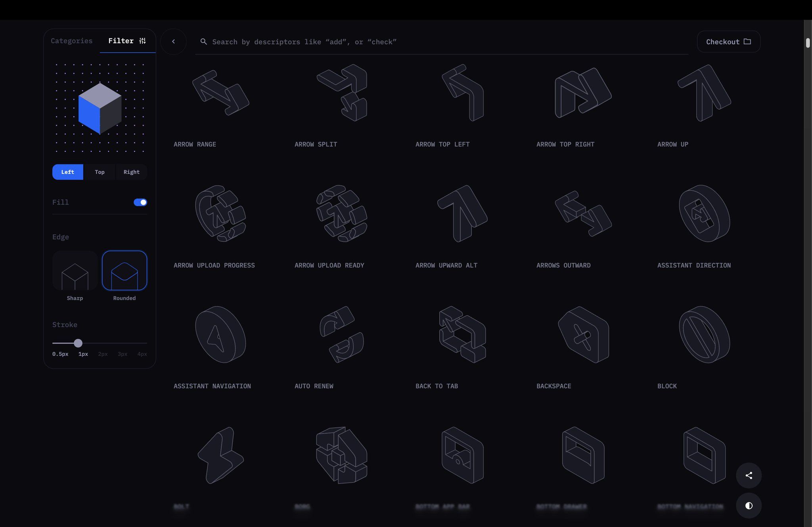Viewport: 812px width, 527px height.
Task: Select the Rounded edge option
Action: coord(124,271)
